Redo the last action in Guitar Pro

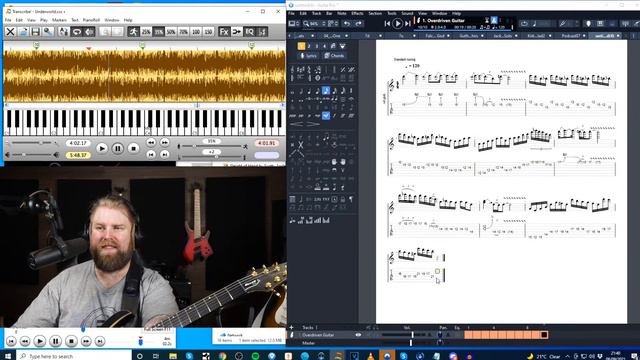point(358,24)
